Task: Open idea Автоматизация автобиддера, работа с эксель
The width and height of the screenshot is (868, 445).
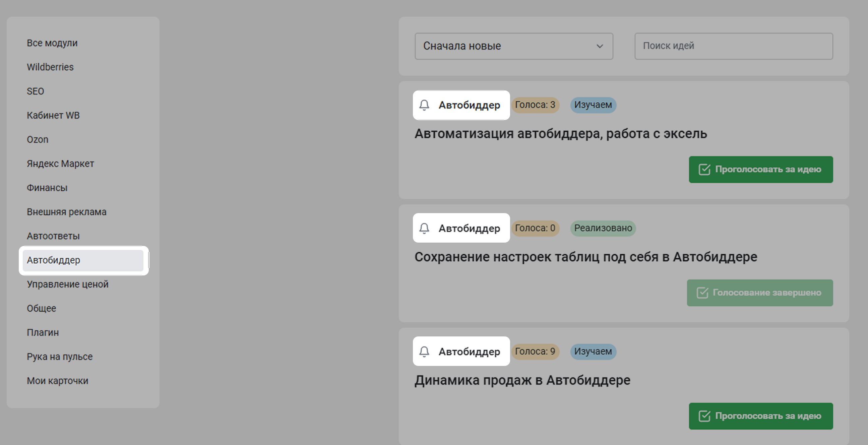Action: 561,134
